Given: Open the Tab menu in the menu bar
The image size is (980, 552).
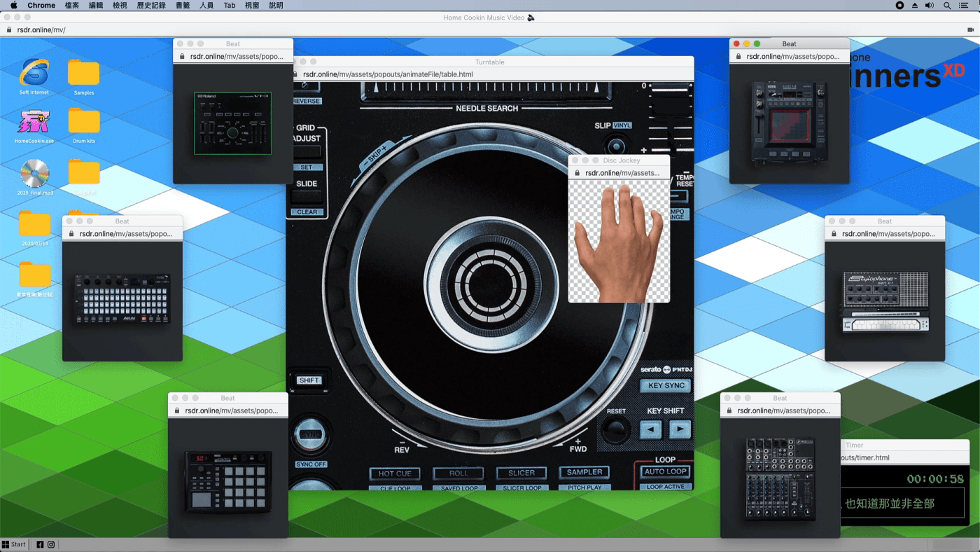Looking at the screenshot, I should coord(230,5).
